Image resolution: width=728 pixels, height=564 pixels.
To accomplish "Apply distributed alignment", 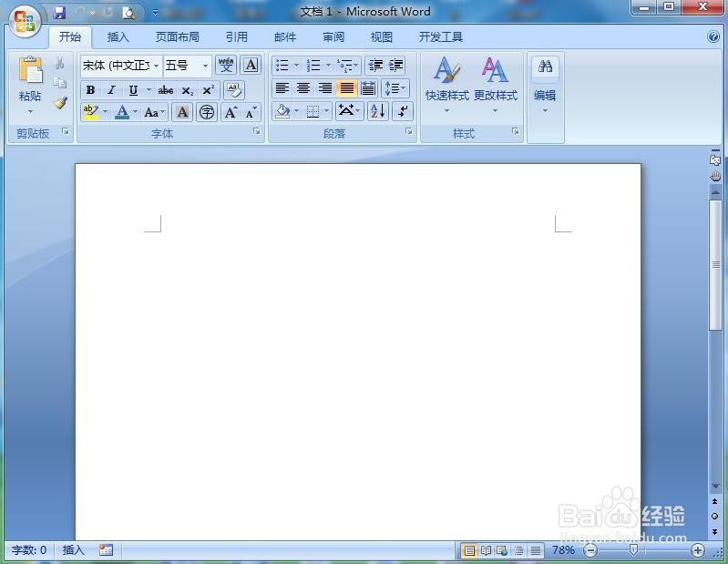I will [x=368, y=88].
